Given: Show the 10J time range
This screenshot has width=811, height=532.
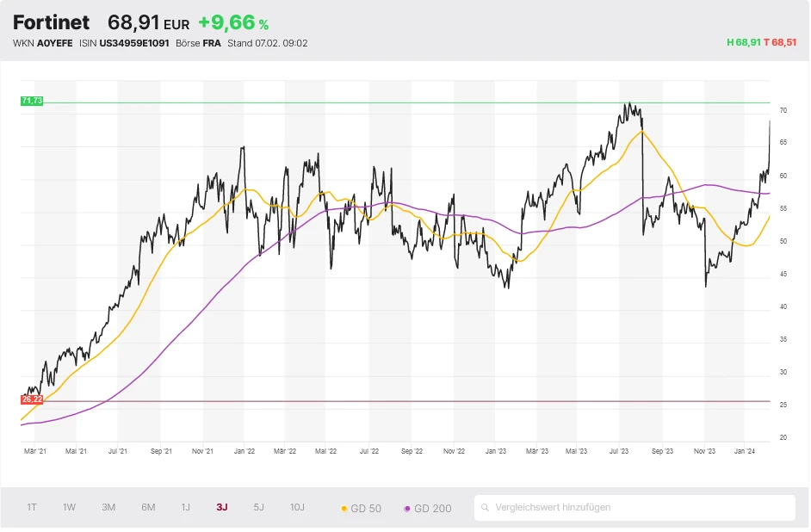Looking at the screenshot, I should point(297,507).
